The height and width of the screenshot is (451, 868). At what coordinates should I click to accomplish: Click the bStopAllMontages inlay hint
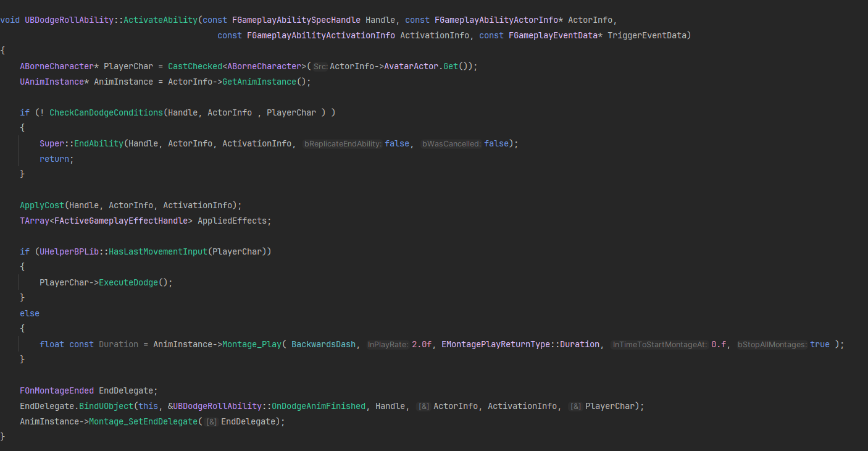772,344
